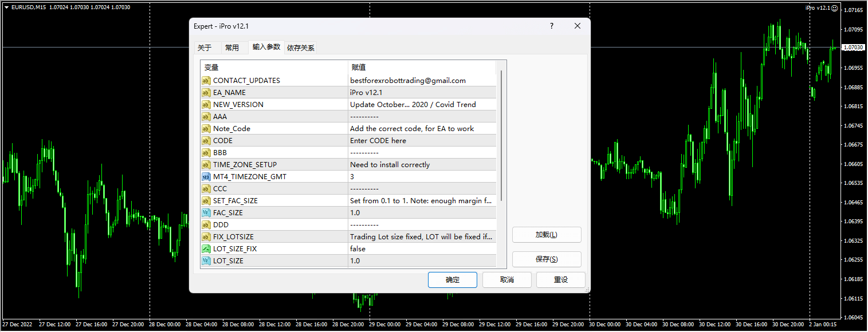This screenshot has height=332, width=868.
Task: Confirm settings with the 确定 button
Action: point(452,280)
